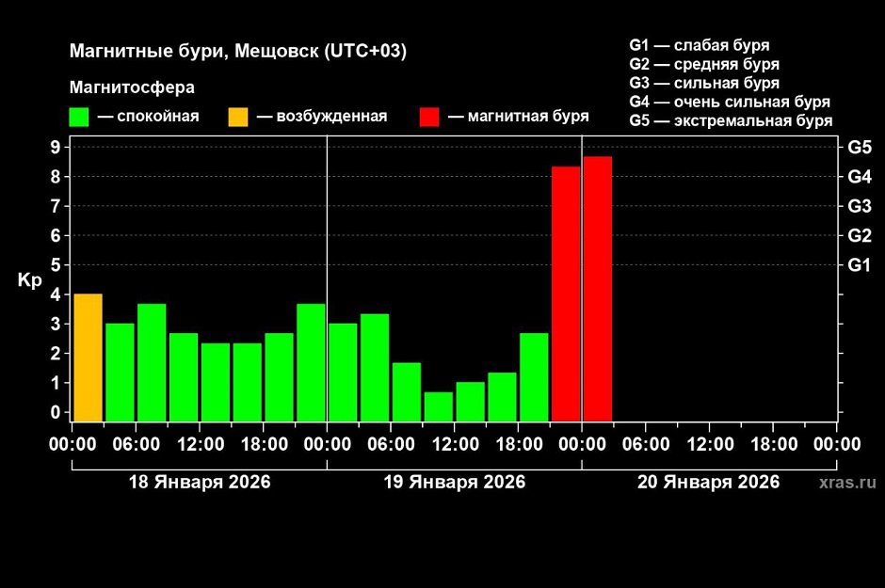The image size is (885, 588).
Task: Select the orange bar at chart start
Action: pos(88,358)
